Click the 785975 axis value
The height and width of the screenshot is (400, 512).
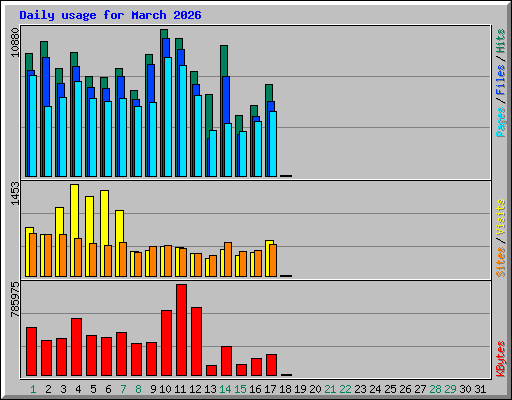pyautogui.click(x=15, y=299)
